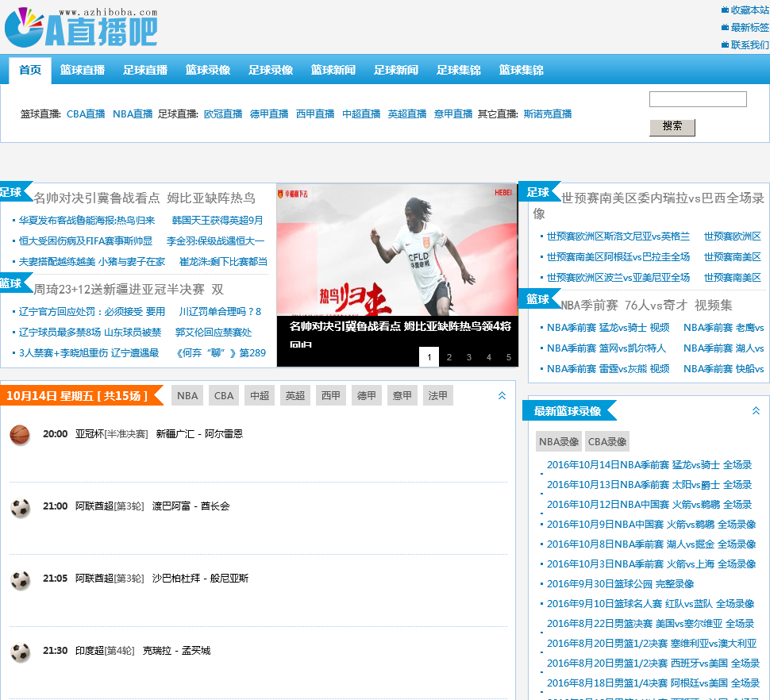Select slide 2 in the carousel
This screenshot has width=770, height=700.
(449, 357)
